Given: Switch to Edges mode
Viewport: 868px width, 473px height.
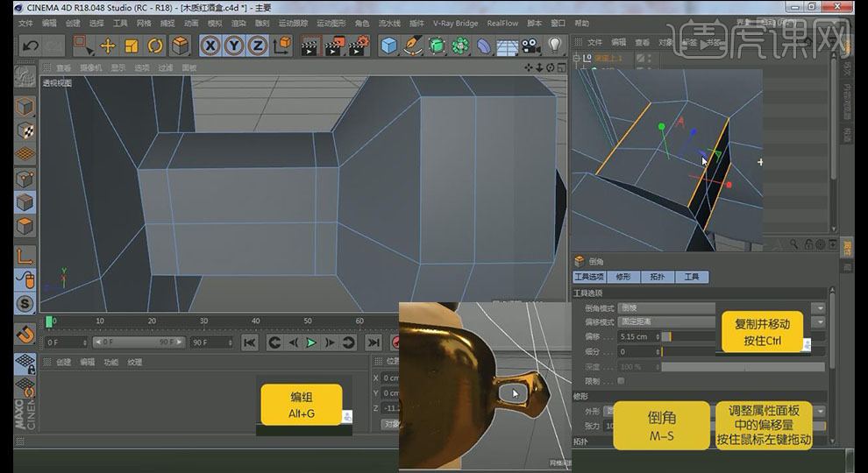Looking at the screenshot, I should click(25, 202).
